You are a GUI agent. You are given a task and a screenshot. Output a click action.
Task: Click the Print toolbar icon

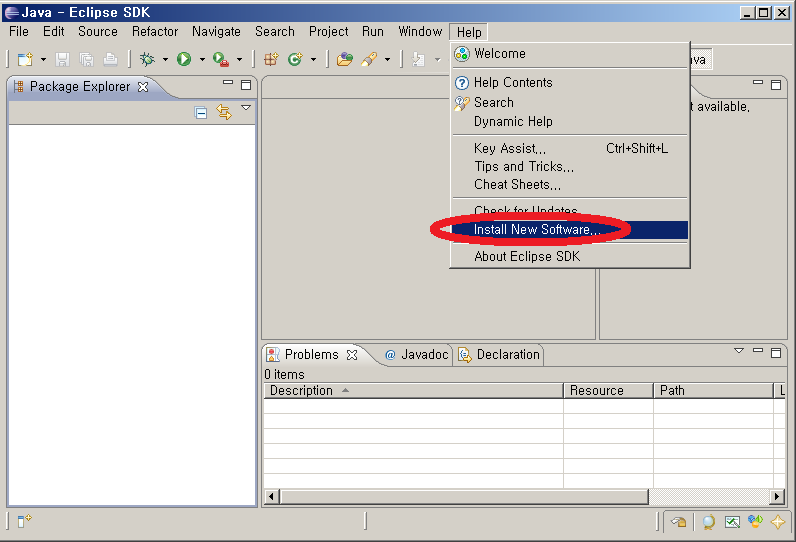[110, 59]
